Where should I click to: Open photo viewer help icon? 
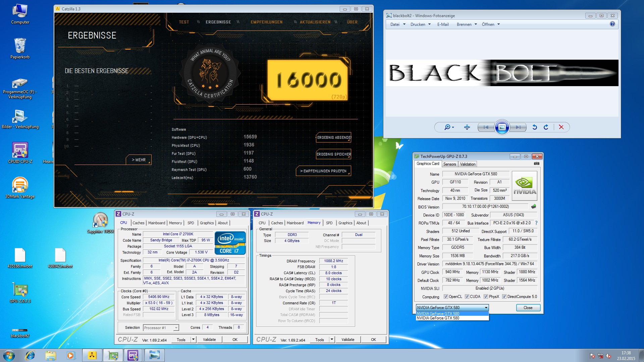(x=612, y=24)
